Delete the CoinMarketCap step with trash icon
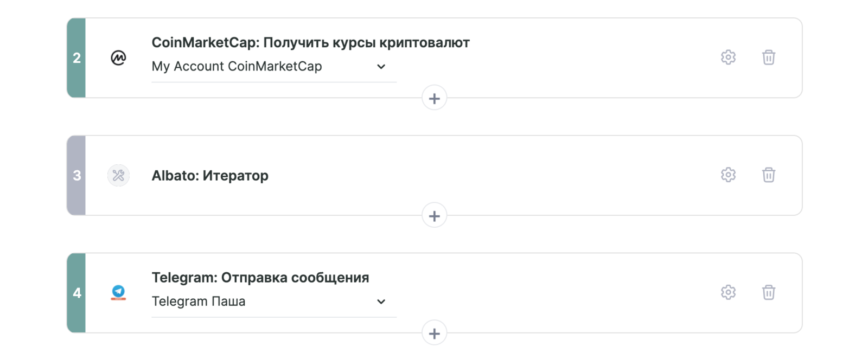868x359 pixels. pos(768,57)
